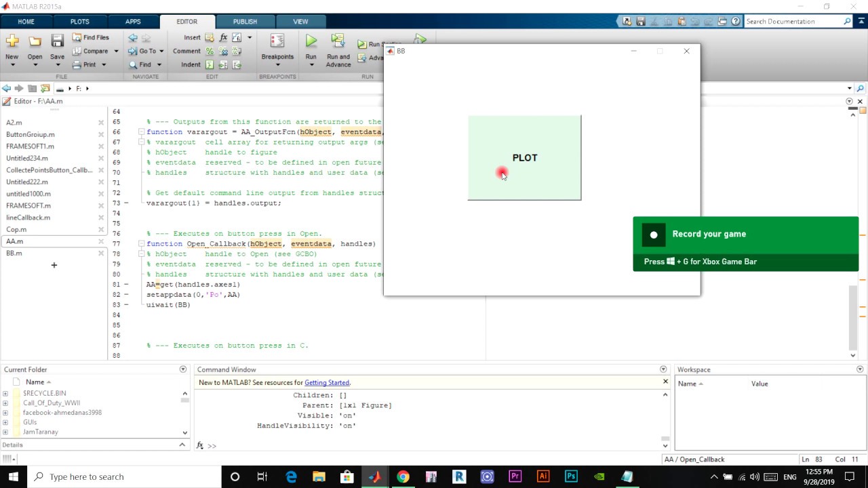Screen dimensions: 868x488
Task: Open Current Folder actions menu
Action: coord(182,369)
